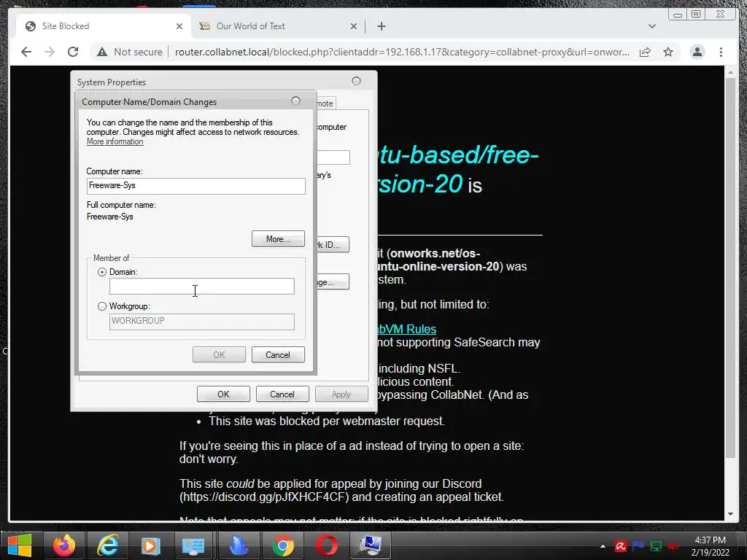Open the network tray icon
747x560 pixels.
coord(656,546)
